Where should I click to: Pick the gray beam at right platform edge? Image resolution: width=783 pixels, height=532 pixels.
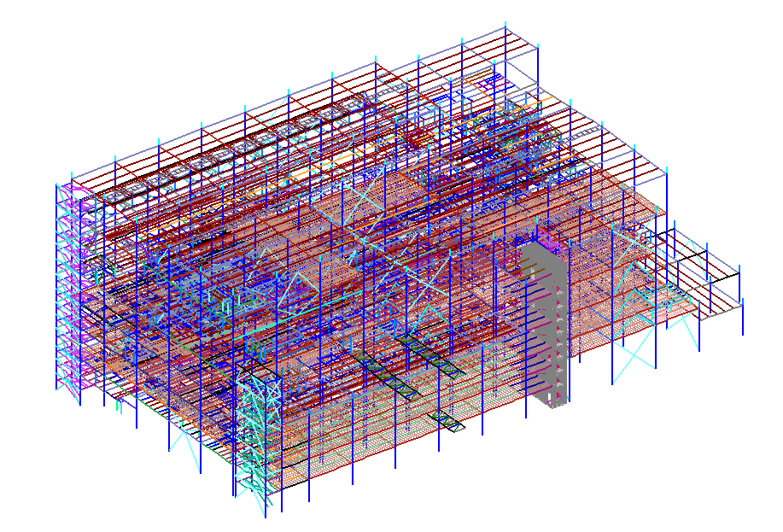tap(720, 314)
